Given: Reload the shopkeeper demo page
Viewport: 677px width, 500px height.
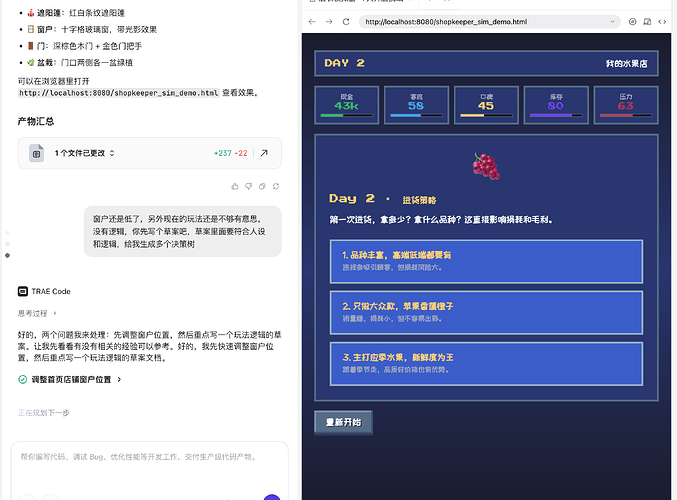Looking at the screenshot, I should [346, 22].
